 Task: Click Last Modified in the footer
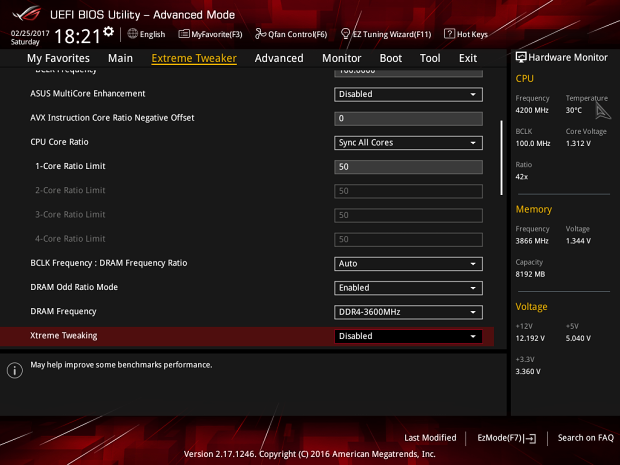click(430, 438)
